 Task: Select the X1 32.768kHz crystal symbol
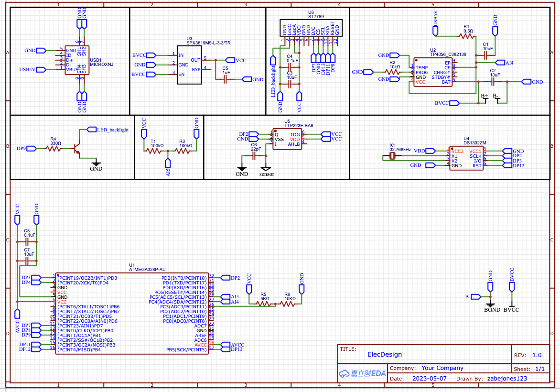(x=393, y=156)
